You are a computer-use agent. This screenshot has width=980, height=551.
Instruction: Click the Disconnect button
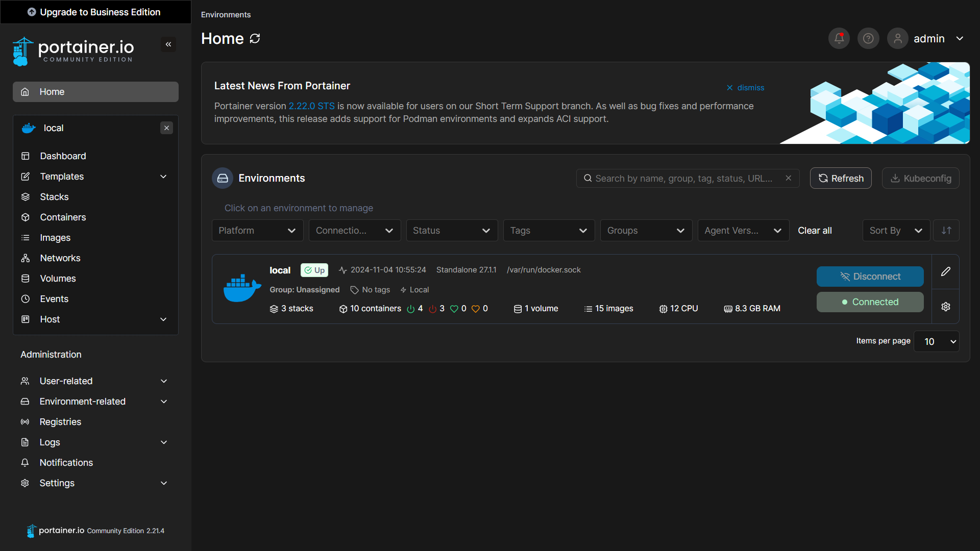tap(870, 276)
